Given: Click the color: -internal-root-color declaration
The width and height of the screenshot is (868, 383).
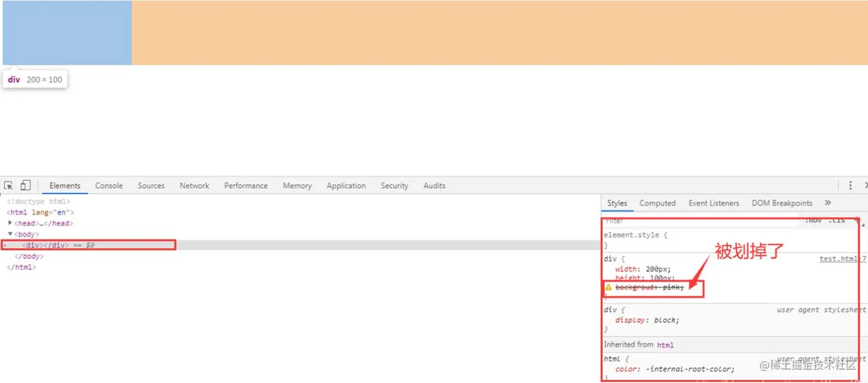Looking at the screenshot, I should [675, 369].
